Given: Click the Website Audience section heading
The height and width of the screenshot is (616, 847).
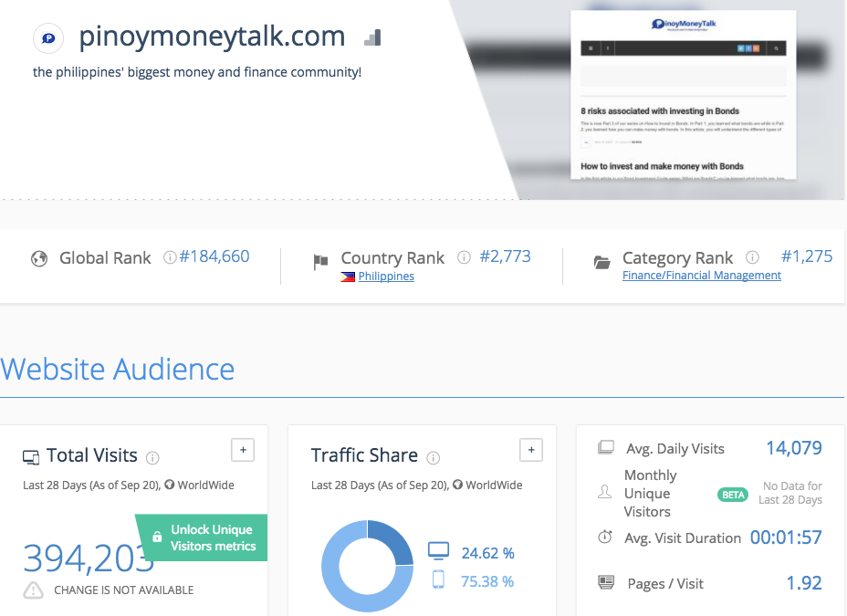Looking at the screenshot, I should click(x=117, y=370).
